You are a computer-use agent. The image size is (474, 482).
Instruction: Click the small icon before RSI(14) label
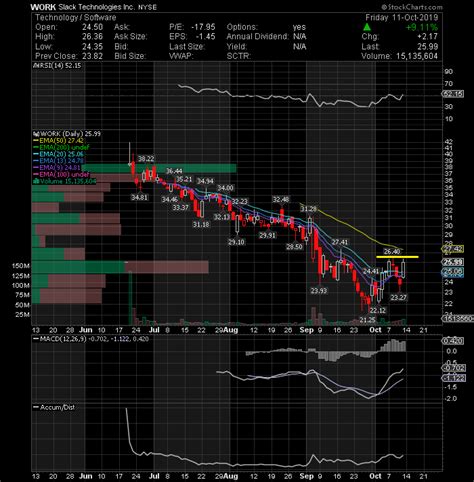tap(36, 66)
